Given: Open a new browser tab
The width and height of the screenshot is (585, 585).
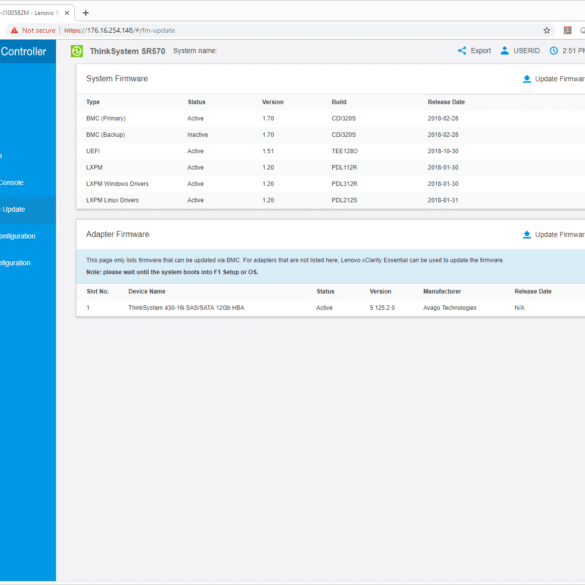Looking at the screenshot, I should (x=85, y=13).
